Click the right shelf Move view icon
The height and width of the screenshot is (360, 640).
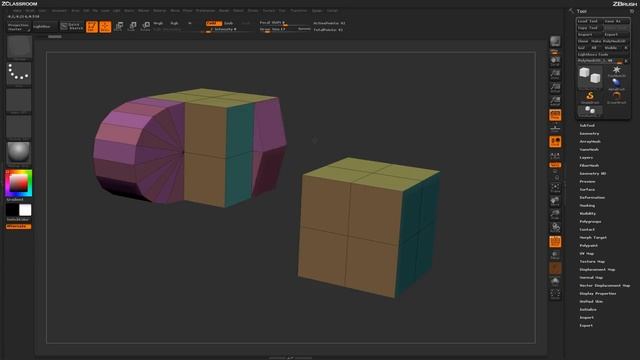pyautogui.click(x=555, y=201)
